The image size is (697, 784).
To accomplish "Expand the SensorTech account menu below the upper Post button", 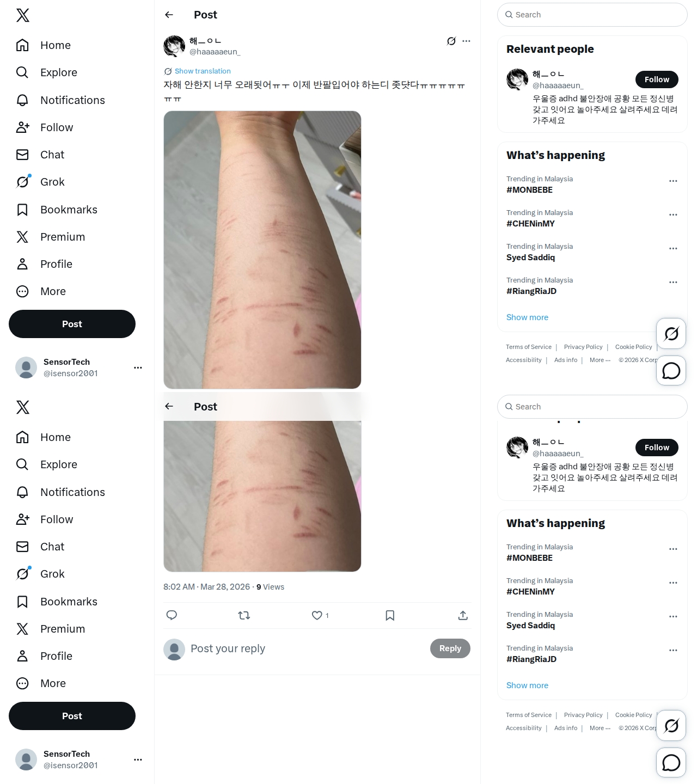I will (138, 367).
